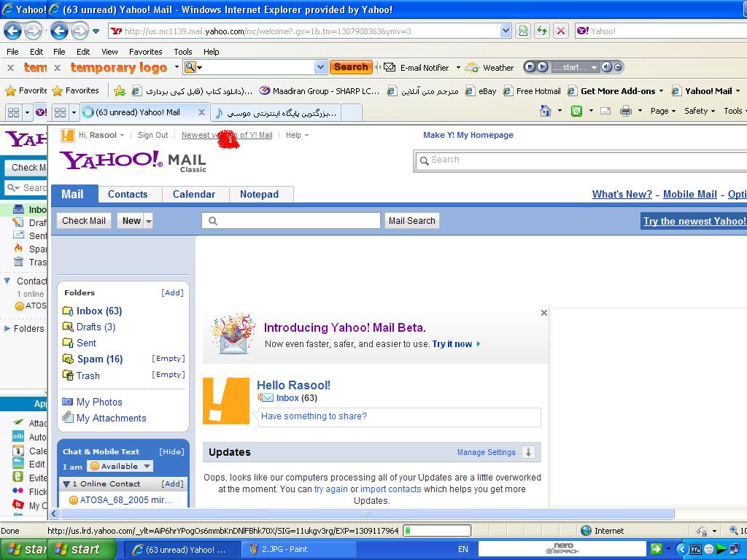Screen dimensions: 747x560
Task: Click the green Feeds icon in command bar
Action: coord(576,112)
